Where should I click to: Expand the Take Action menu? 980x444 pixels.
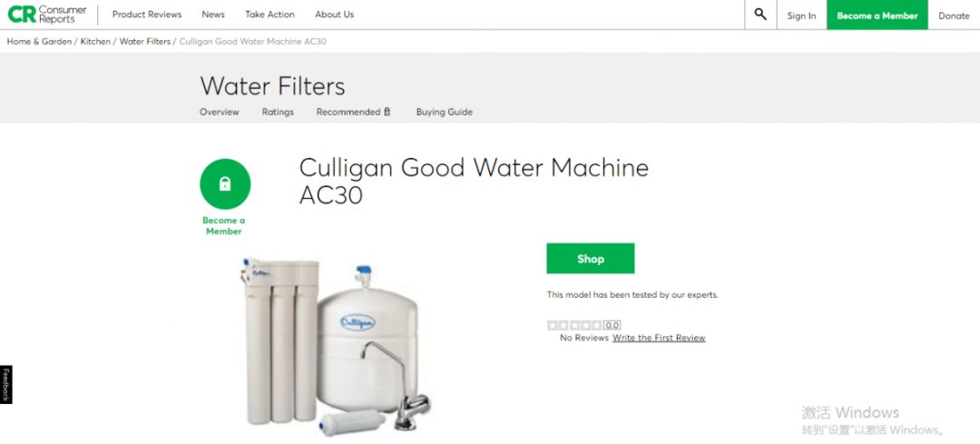270,15
